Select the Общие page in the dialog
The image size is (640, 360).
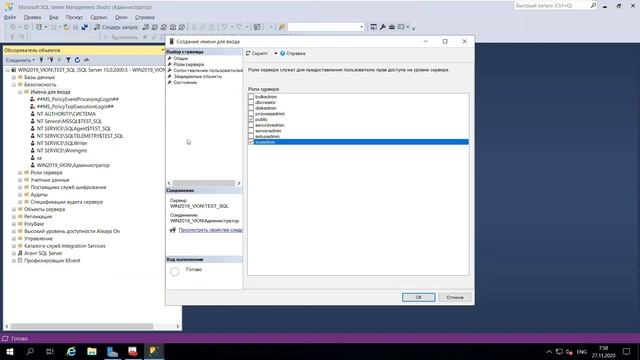coord(180,58)
